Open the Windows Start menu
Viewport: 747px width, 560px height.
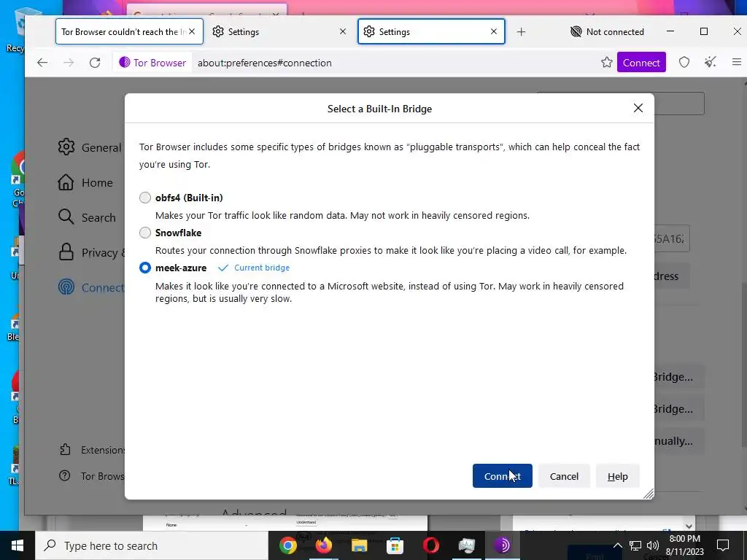tap(18, 545)
